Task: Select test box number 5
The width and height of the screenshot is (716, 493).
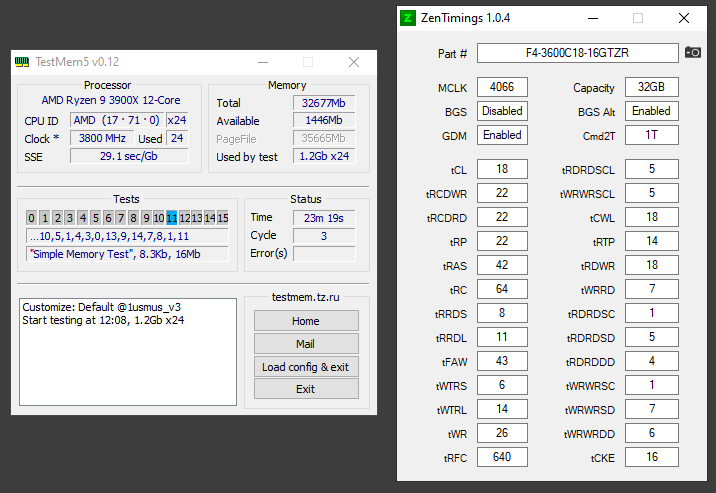Action: coord(95,218)
